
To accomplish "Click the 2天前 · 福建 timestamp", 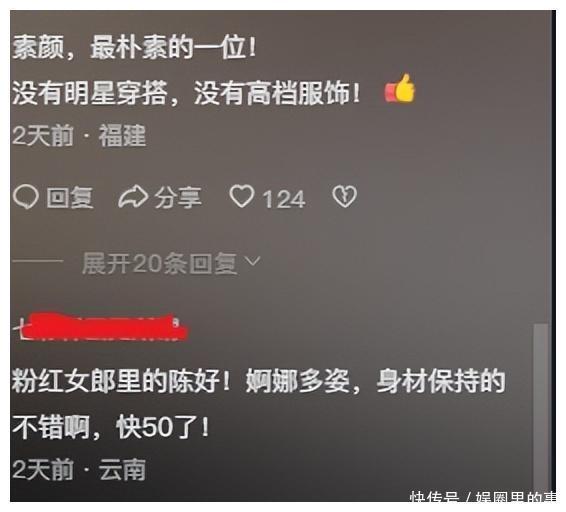I will [x=79, y=136].
